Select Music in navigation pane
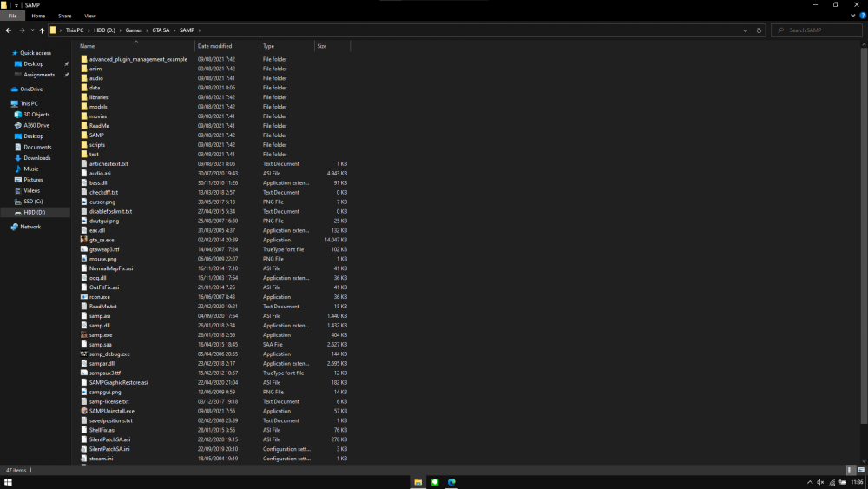 point(30,169)
